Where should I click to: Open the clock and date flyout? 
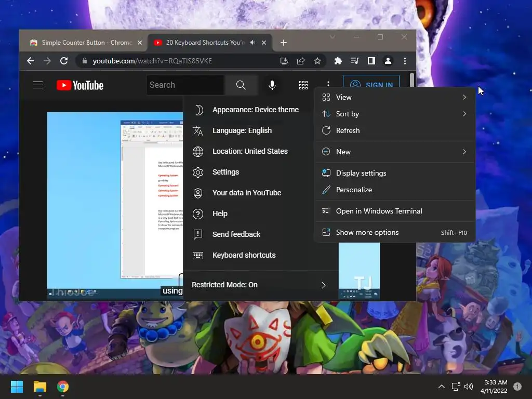494,387
